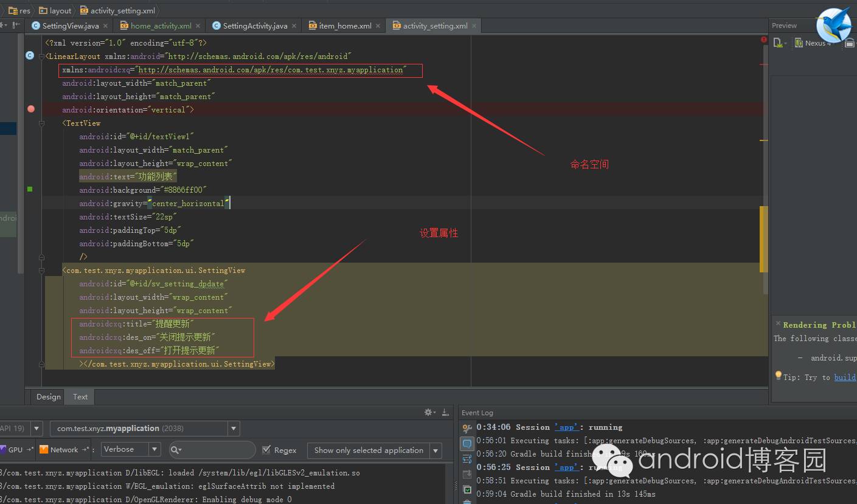This screenshot has width=857, height=504.
Task: Click the search magnifier history icon
Action: [176, 450]
